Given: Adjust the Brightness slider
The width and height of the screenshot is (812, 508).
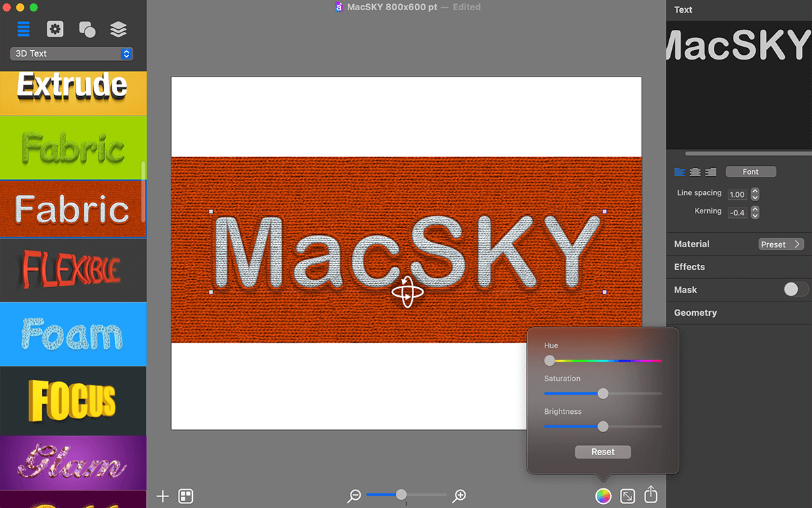Looking at the screenshot, I should [603, 426].
